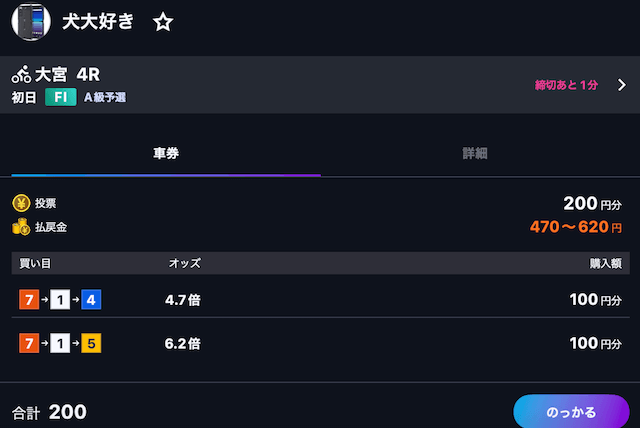Switch to the 詳細 tab

pos(475,154)
